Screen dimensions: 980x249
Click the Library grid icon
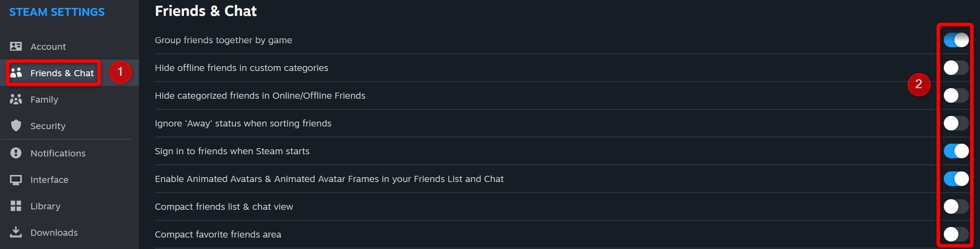click(x=16, y=206)
